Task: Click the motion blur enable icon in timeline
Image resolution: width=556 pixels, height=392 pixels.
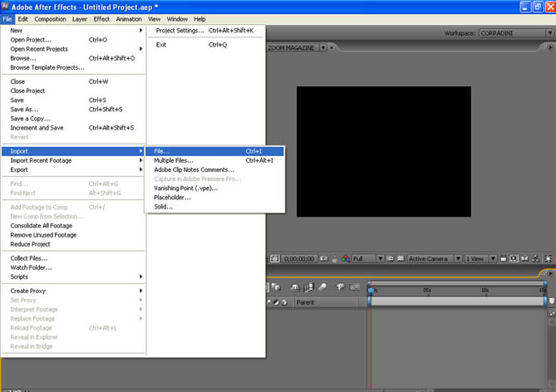Action: (x=322, y=287)
